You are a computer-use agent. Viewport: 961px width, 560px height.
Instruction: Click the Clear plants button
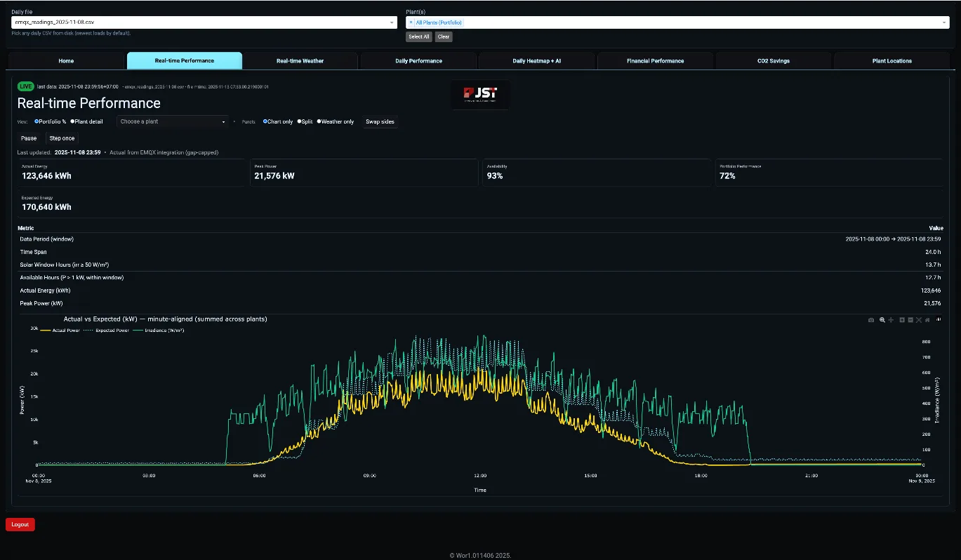(444, 36)
